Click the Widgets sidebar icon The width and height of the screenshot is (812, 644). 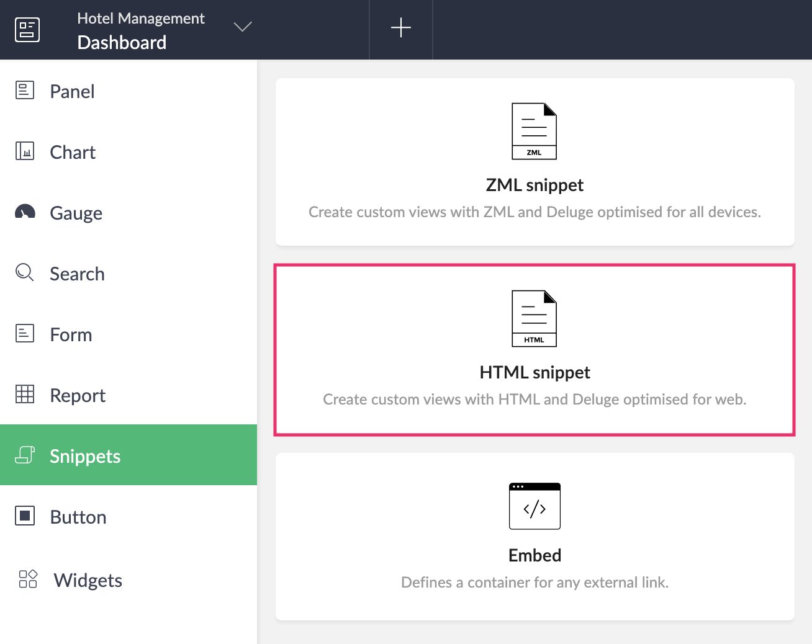click(x=28, y=579)
